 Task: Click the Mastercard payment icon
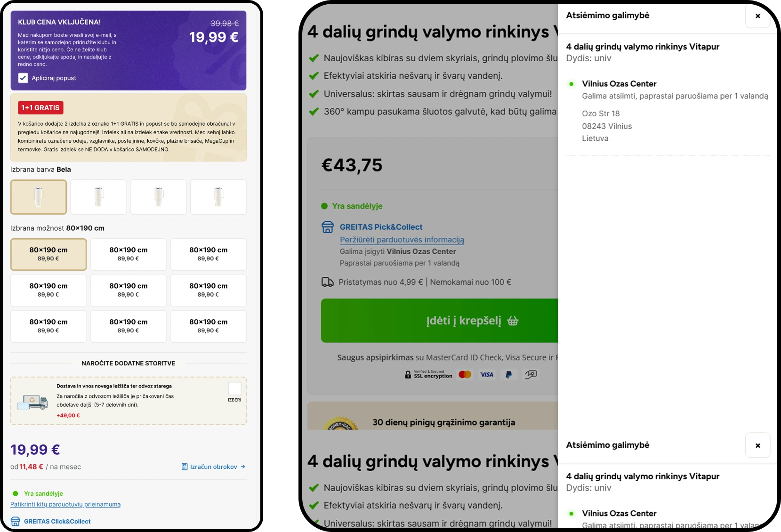pyautogui.click(x=465, y=375)
